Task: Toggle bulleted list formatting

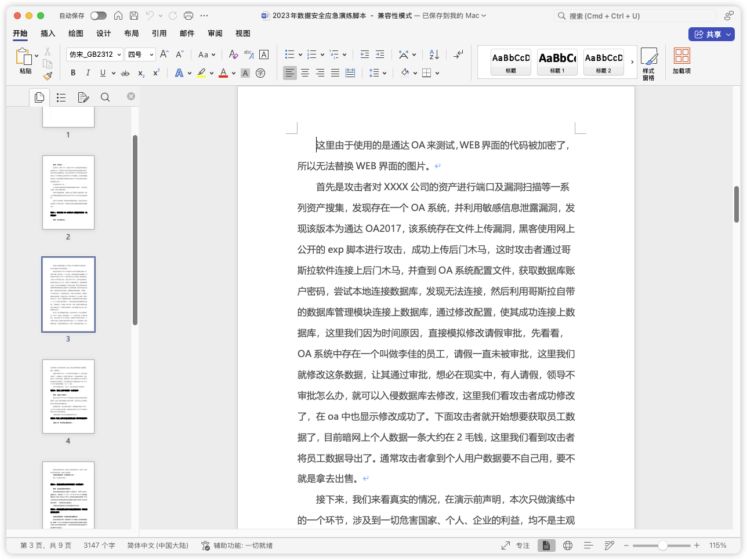Action: tap(288, 54)
